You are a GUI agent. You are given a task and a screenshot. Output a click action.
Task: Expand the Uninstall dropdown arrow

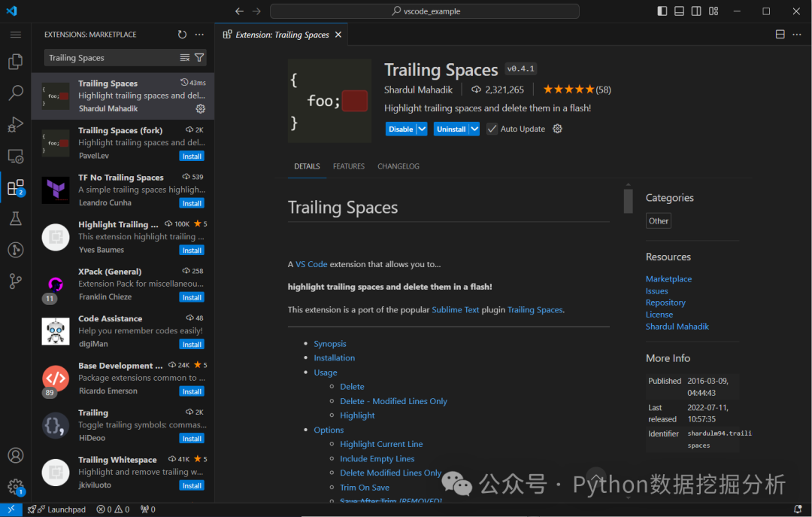[x=474, y=129]
